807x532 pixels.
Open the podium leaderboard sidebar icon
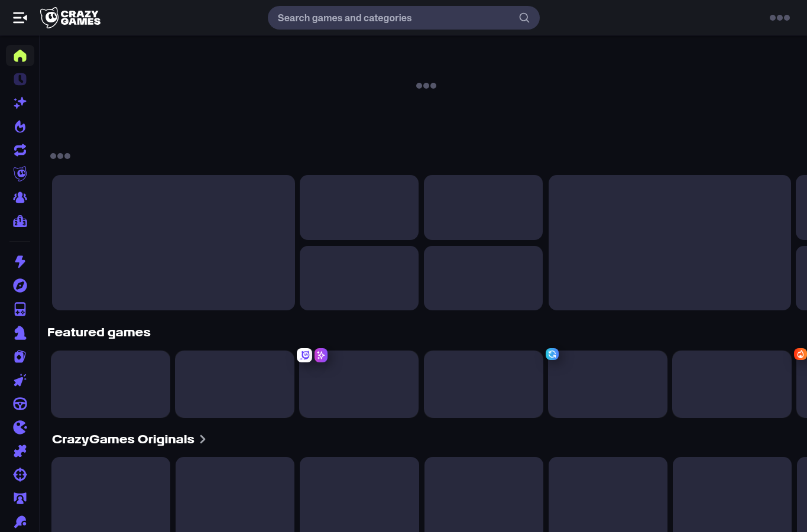(x=20, y=221)
